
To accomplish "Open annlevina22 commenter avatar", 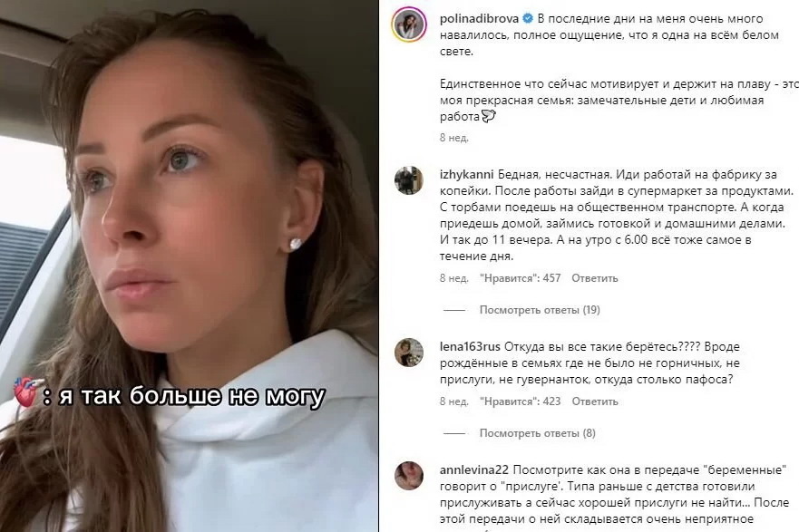I will click(x=409, y=476).
